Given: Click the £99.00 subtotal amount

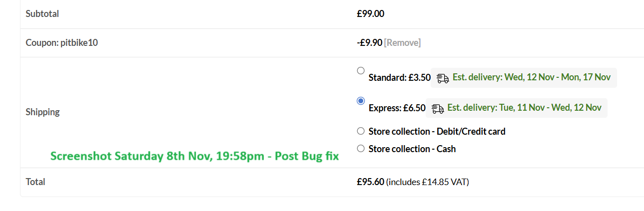Looking at the screenshot, I should pos(370,14).
